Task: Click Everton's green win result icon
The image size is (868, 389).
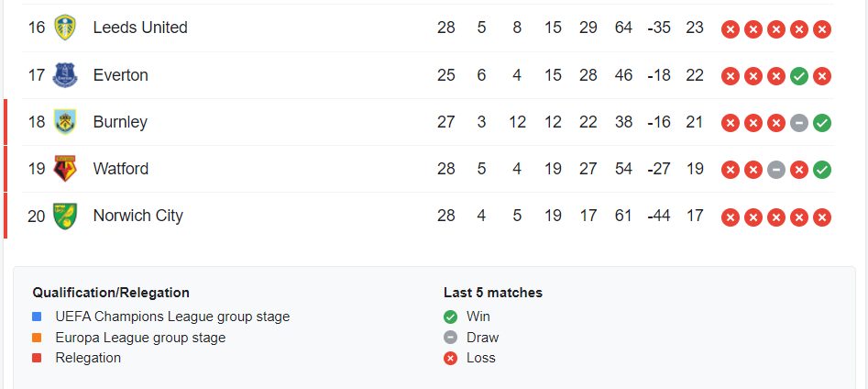Action: [799, 76]
